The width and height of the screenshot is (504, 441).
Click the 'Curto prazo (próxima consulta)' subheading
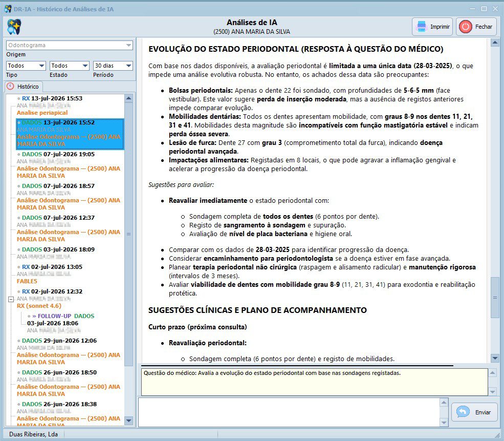coord(198,327)
